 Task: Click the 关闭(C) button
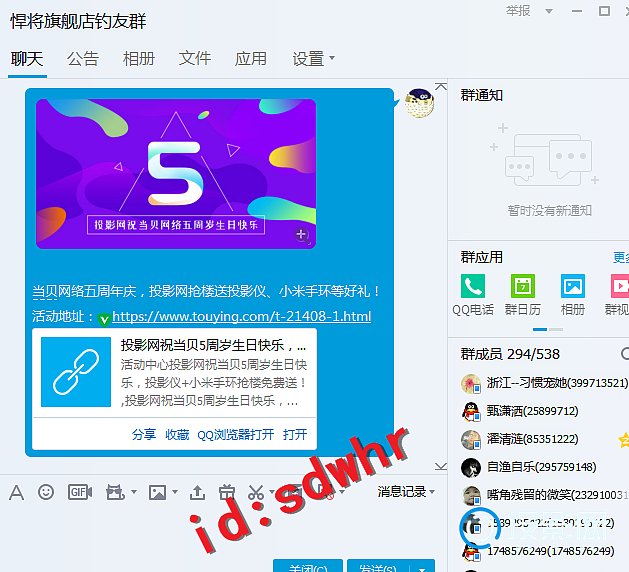point(308,566)
